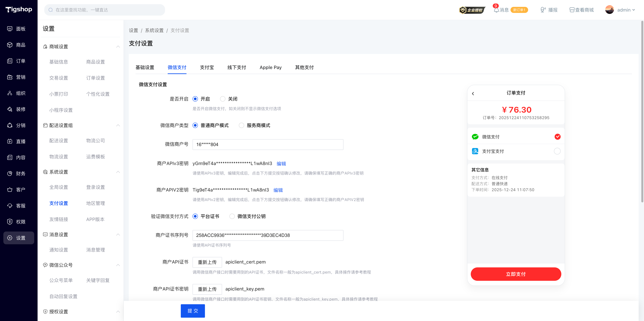This screenshot has width=644, height=321.
Task: Open the admin account dropdown
Action: 620,10
